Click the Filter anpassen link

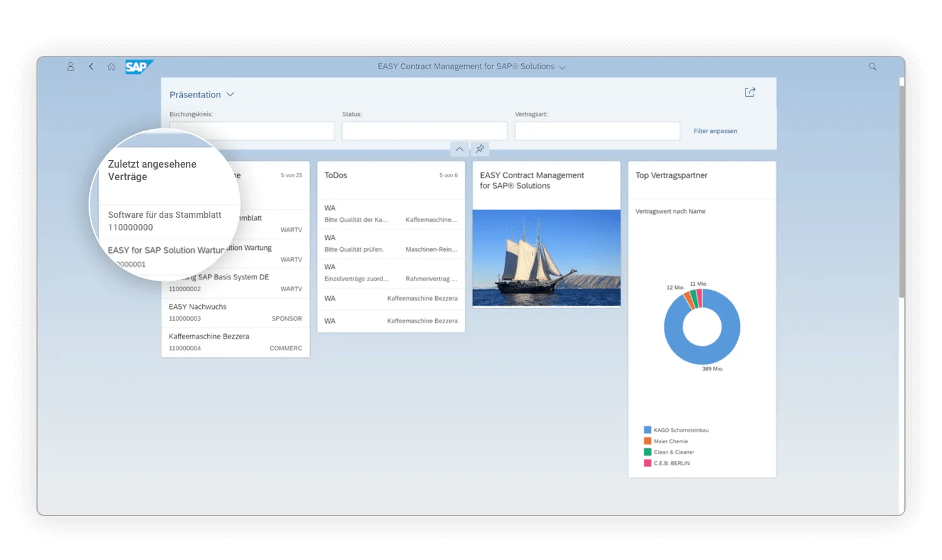tap(715, 131)
